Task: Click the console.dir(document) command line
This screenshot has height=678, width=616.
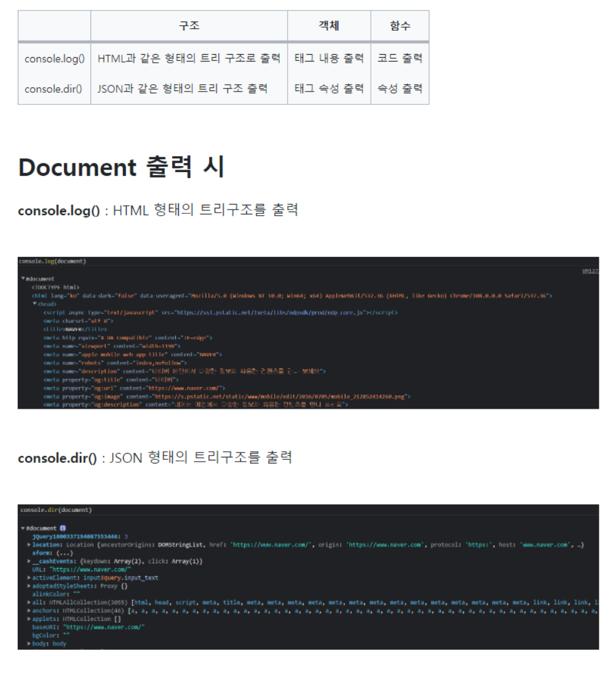Action: [56, 510]
